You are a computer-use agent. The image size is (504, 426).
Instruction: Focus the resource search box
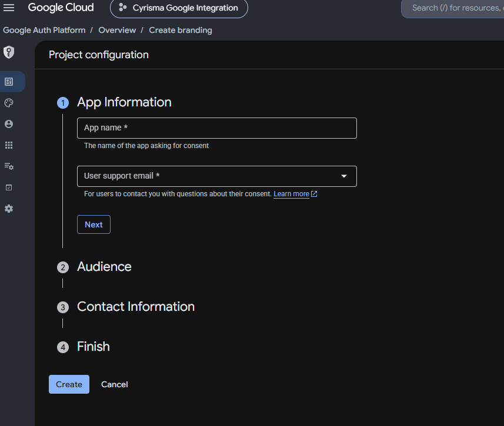[x=453, y=8]
